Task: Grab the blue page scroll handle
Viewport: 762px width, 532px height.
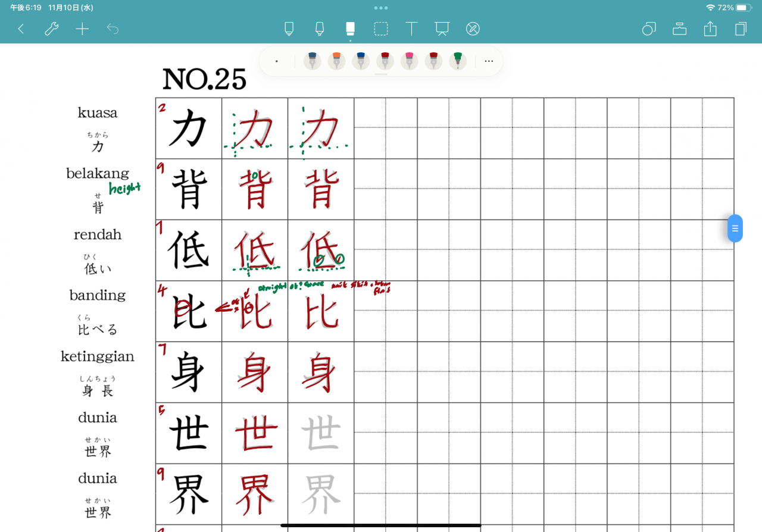Action: [x=735, y=229]
